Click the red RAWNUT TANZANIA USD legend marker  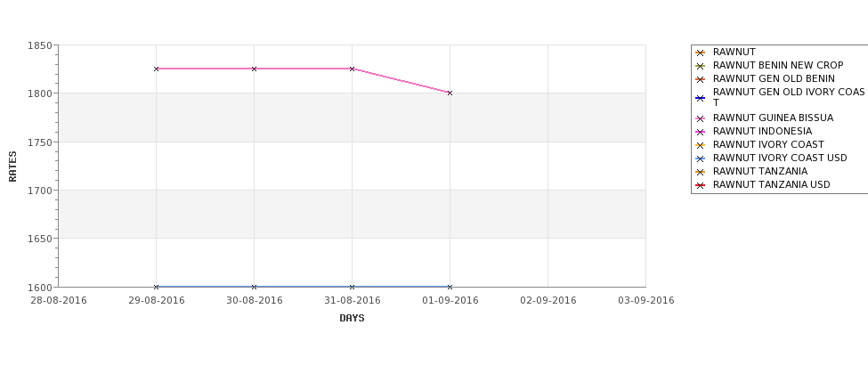701,185
